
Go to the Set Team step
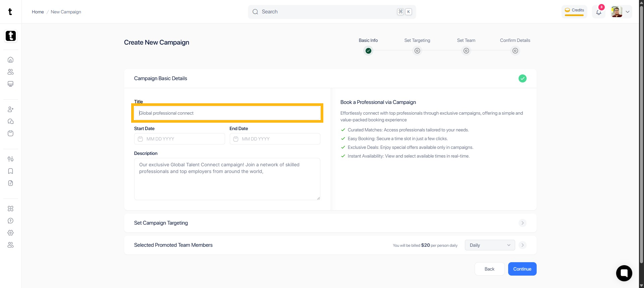click(466, 51)
